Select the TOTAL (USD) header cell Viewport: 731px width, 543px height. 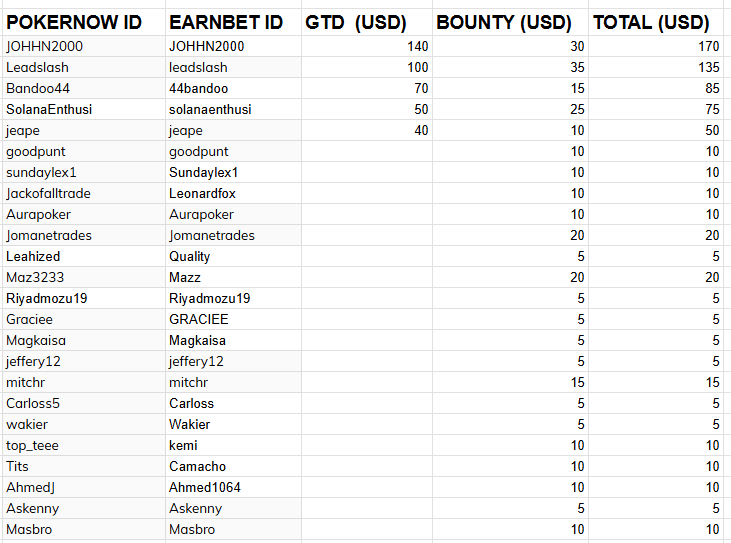(x=651, y=22)
